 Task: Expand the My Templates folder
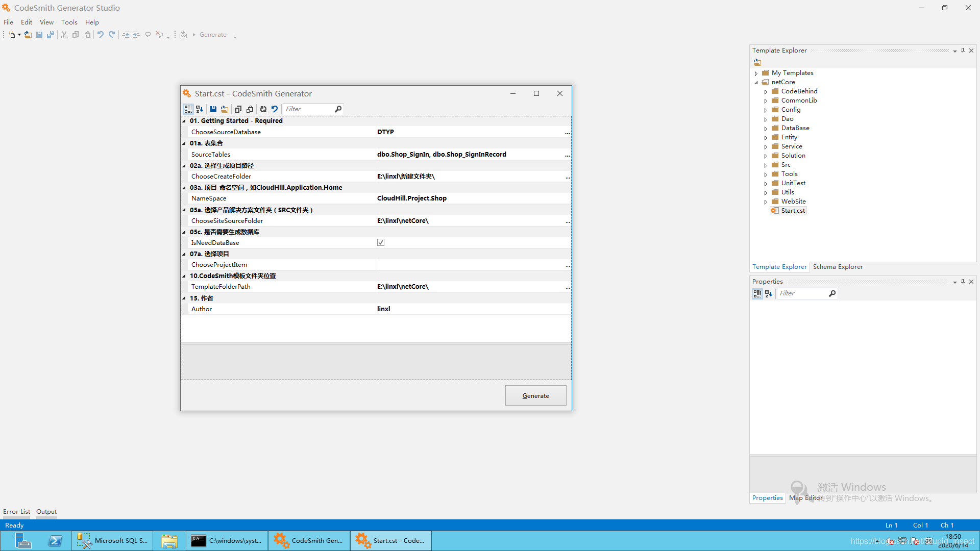point(756,73)
